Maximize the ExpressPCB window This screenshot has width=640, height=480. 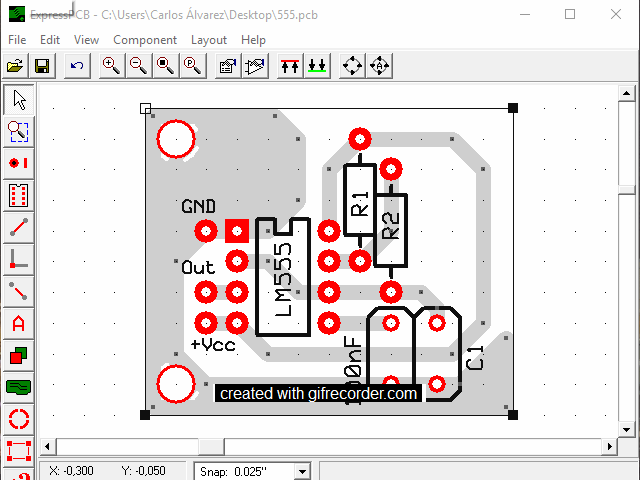[x=570, y=14]
